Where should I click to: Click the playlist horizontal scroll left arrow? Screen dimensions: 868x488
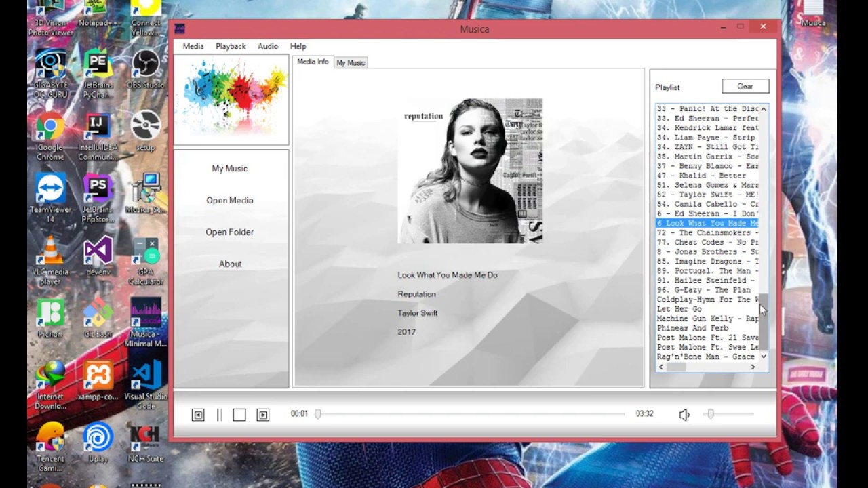tap(661, 367)
